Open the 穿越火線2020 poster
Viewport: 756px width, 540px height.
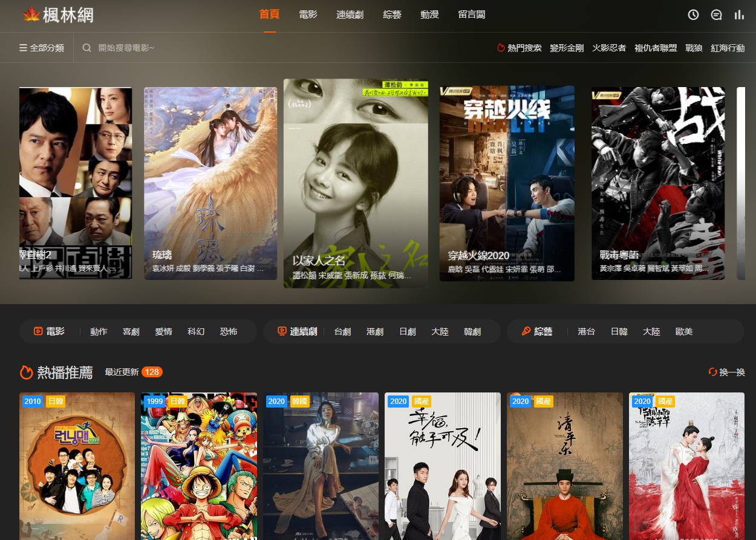click(507, 183)
